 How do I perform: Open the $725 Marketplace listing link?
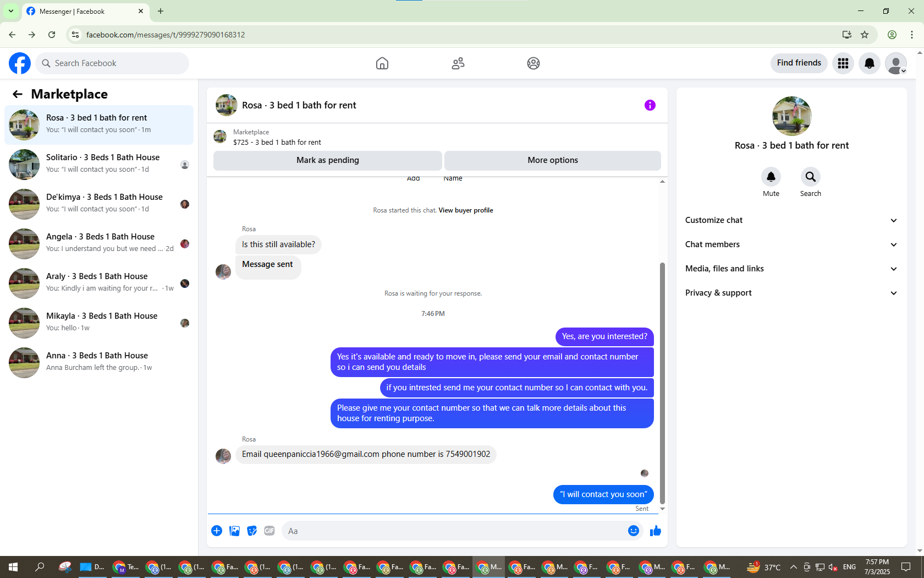coord(277,142)
